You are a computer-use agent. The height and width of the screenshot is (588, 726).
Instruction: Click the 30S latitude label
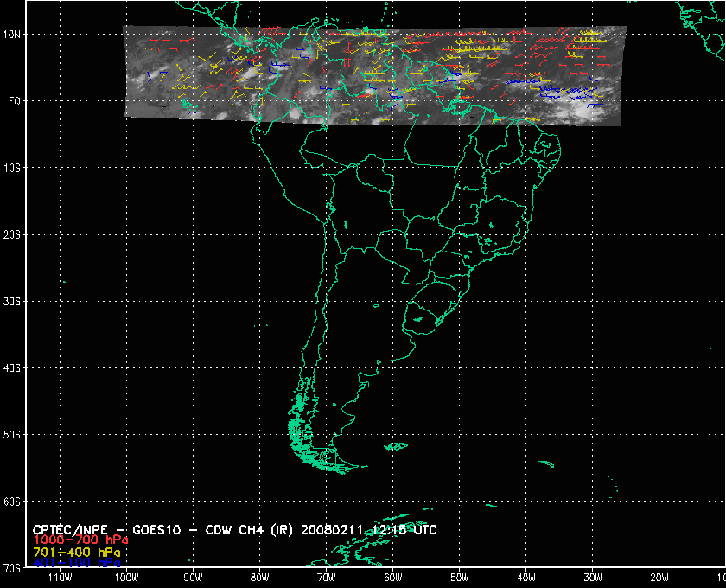tap(12, 301)
